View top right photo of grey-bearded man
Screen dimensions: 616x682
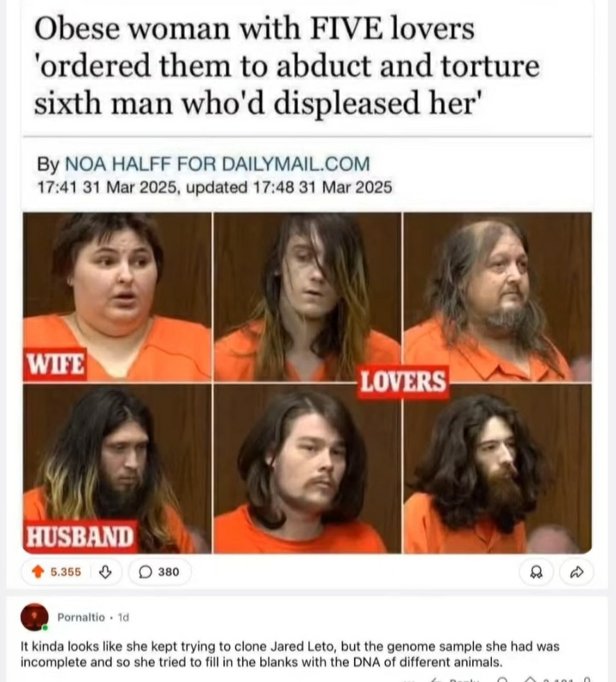498,297
